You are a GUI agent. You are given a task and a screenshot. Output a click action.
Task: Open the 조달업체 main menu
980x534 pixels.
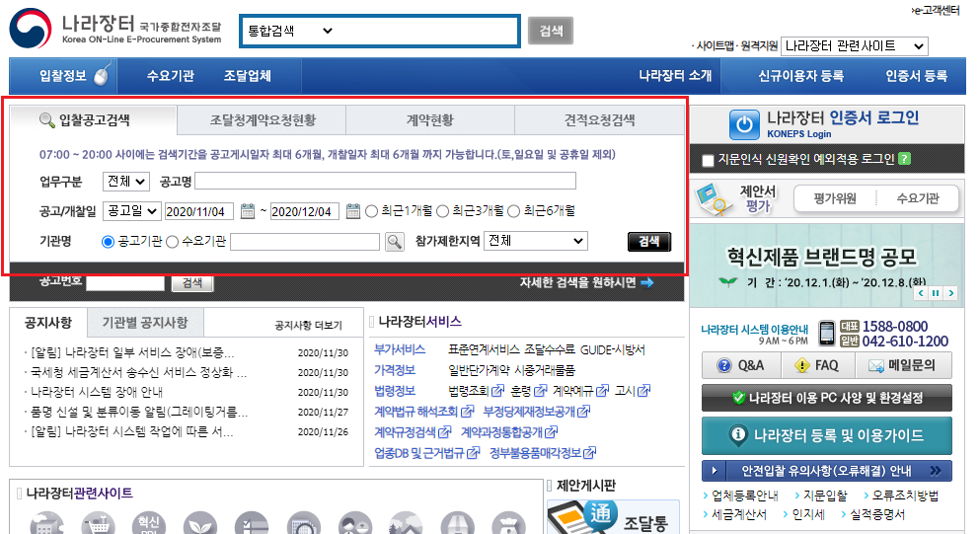[x=248, y=76]
